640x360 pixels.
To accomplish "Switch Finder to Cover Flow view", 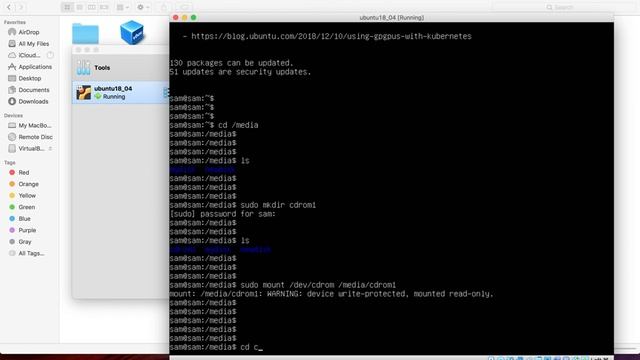I will coord(104,7).
